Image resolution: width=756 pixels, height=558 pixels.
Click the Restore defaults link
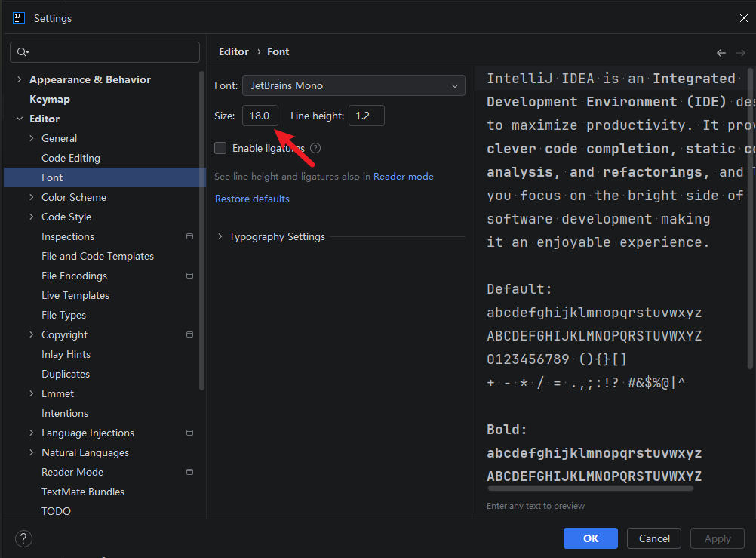point(252,199)
